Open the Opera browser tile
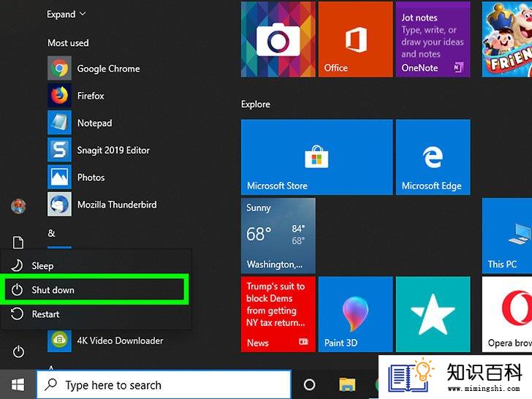Viewport: 532px width, 399px height. point(507,314)
